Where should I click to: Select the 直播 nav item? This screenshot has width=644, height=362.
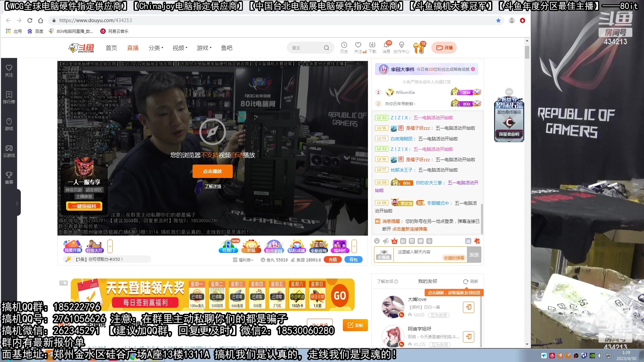point(133,48)
